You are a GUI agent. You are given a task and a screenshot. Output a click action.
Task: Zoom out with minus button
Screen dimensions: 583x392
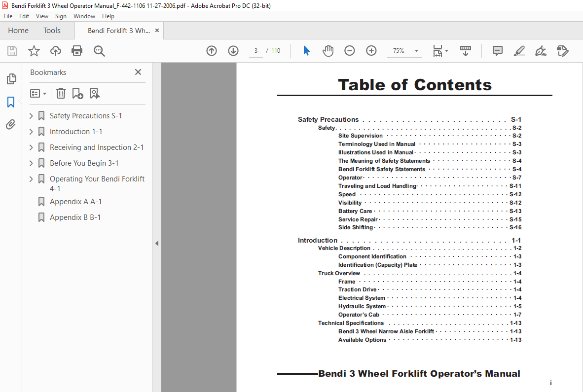click(x=350, y=50)
